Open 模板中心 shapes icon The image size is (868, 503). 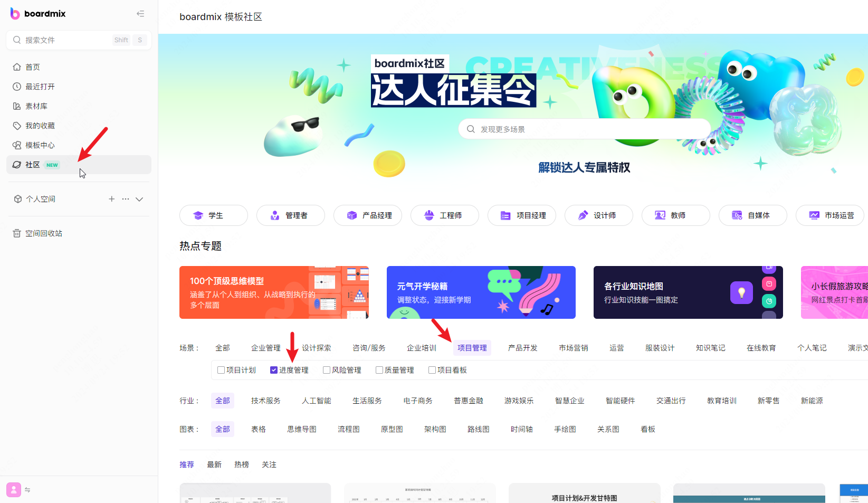point(17,145)
